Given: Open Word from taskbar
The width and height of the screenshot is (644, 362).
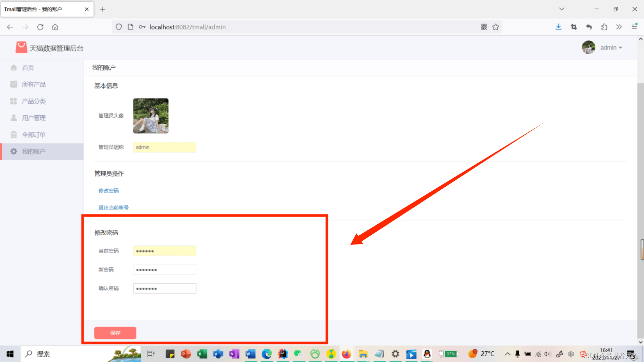Looking at the screenshot, I should (250, 354).
